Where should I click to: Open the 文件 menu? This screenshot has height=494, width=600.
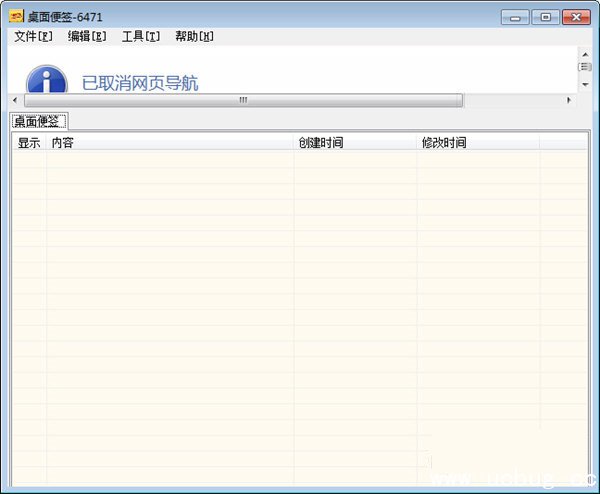tap(33, 37)
